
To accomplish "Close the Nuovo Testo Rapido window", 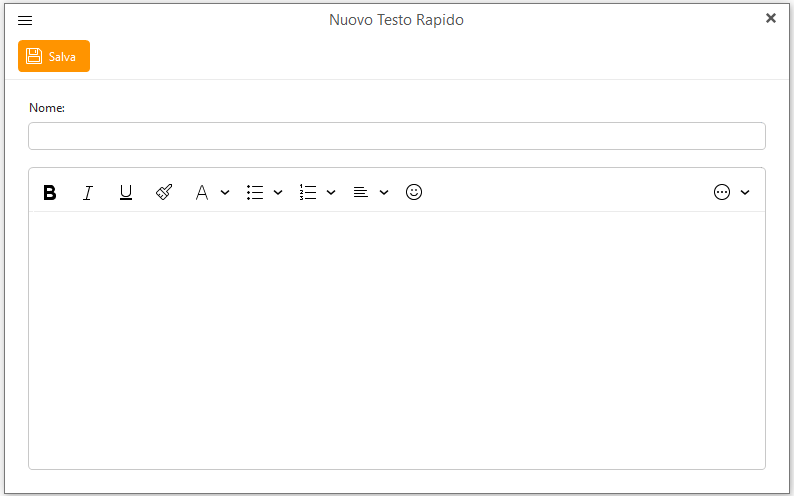I will 771,18.
